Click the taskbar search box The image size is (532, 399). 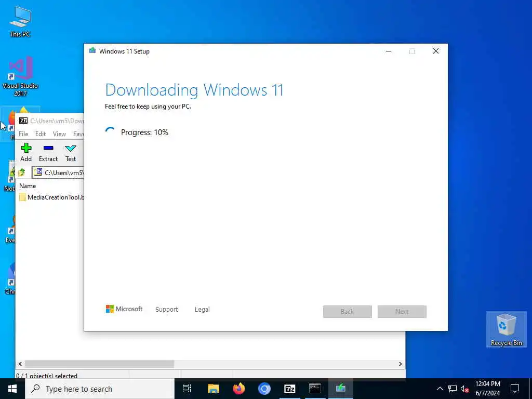coord(100,389)
